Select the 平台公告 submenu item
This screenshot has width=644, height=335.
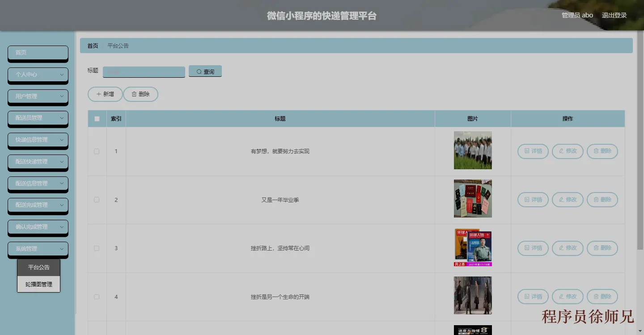(39, 268)
